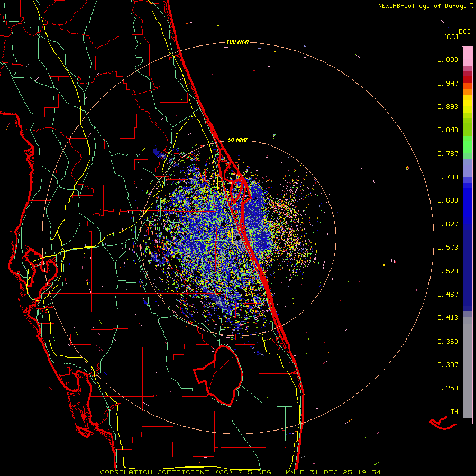Viewport: 476px width, 476px height.
Task: Select the 0.467 legend value
Action: pyautogui.click(x=448, y=295)
